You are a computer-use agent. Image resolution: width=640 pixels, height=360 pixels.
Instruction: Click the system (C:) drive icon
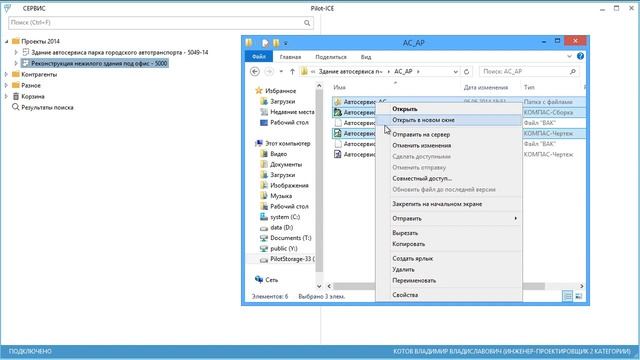click(264, 217)
